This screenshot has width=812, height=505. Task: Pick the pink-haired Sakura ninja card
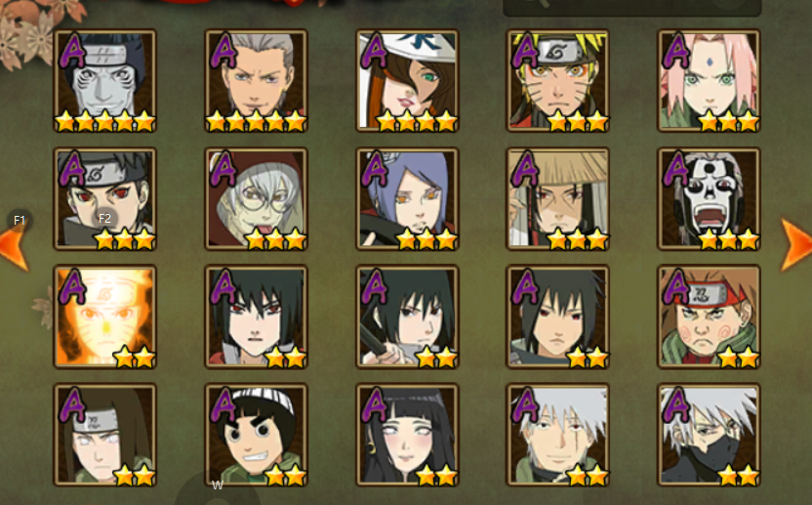point(709,81)
